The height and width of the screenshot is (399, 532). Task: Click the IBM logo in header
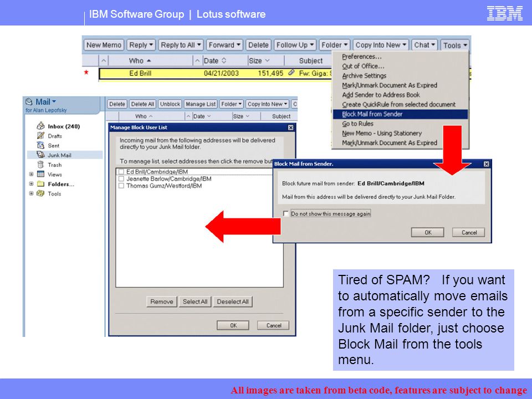[x=504, y=13]
